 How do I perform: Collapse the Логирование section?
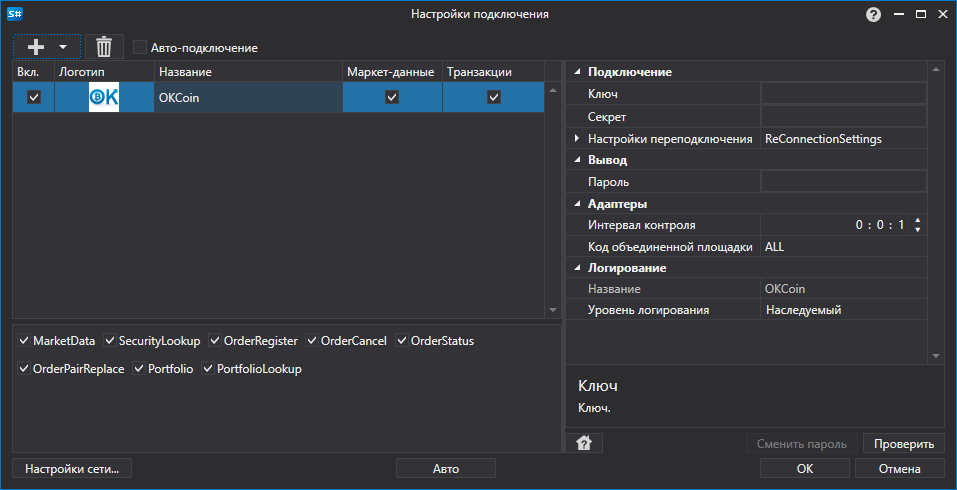click(577, 268)
